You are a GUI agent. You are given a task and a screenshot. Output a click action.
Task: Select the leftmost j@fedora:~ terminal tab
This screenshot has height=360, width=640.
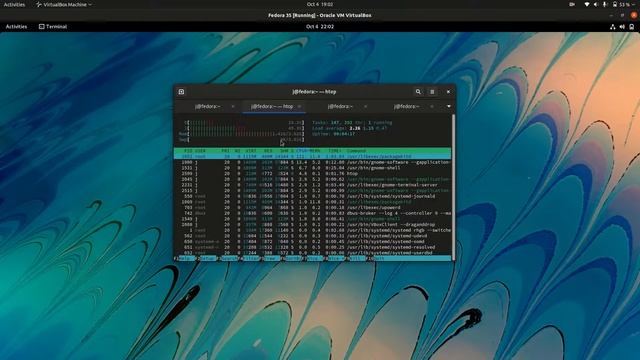[x=208, y=107]
